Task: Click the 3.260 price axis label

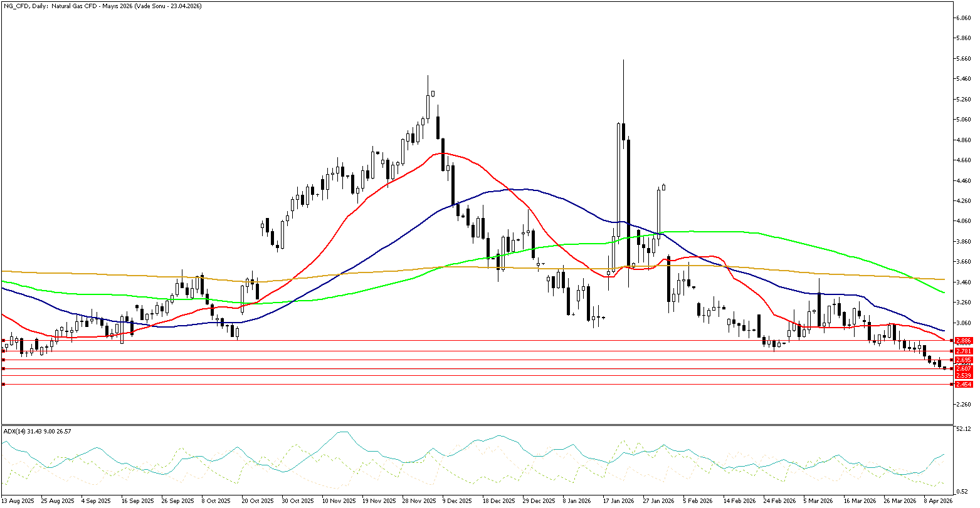Action: click(964, 303)
